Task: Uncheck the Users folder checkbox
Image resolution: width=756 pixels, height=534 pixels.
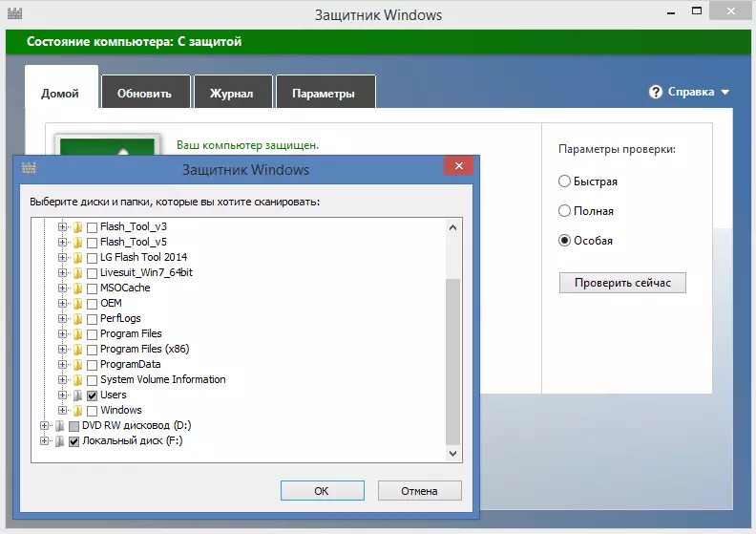Action: click(x=92, y=395)
